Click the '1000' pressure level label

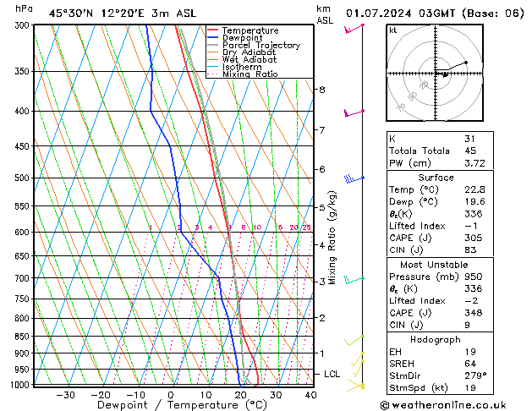coord(20,385)
